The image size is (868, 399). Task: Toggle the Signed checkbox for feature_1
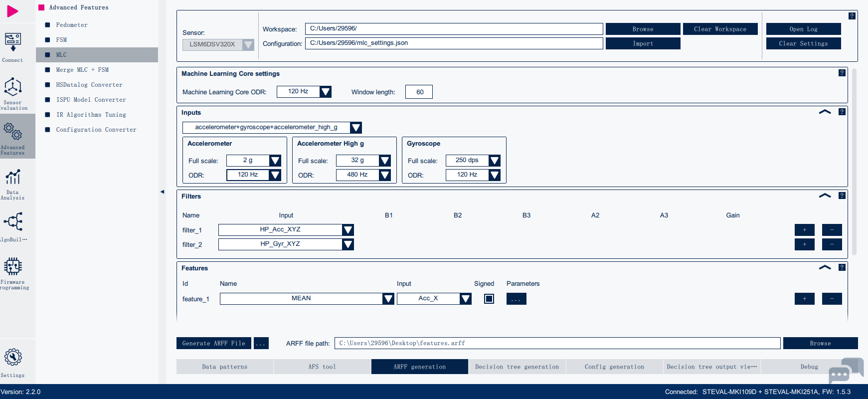tap(489, 299)
